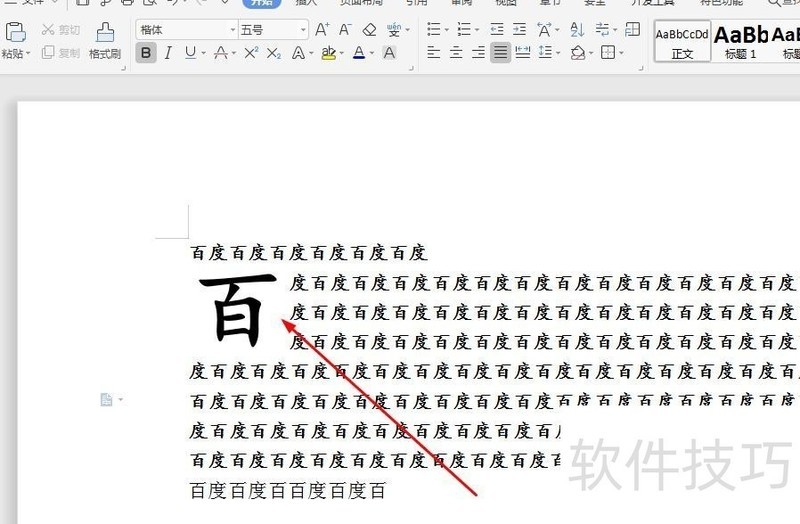This screenshot has width=800, height=524.
Task: Open the clipboard group dialog launcher
Action: [x=123, y=68]
